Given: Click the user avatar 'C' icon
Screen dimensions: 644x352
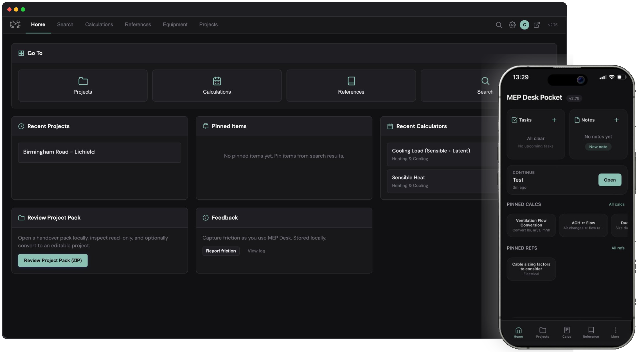Looking at the screenshot, I should click(x=524, y=25).
